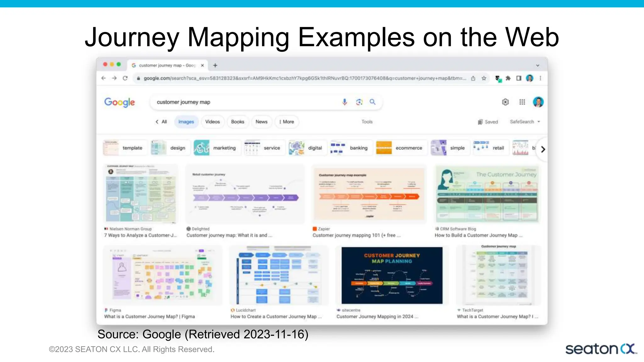The image size is (644, 362).
Task: Switch to the Videos tab
Action: (213, 122)
